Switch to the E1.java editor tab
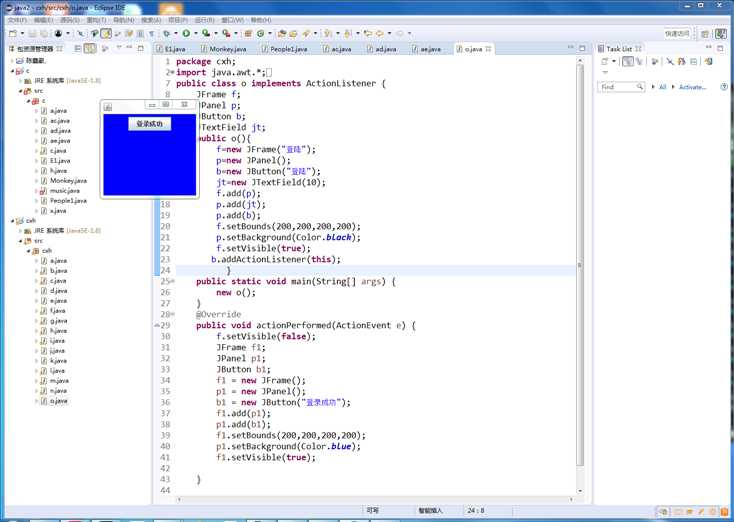 tap(171, 49)
